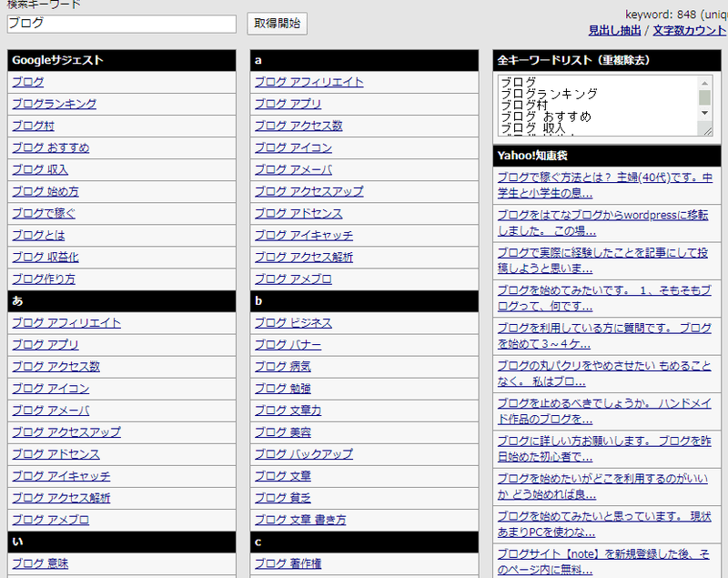Open question ブログサイト【note】を新規登録した後

pos(603,562)
